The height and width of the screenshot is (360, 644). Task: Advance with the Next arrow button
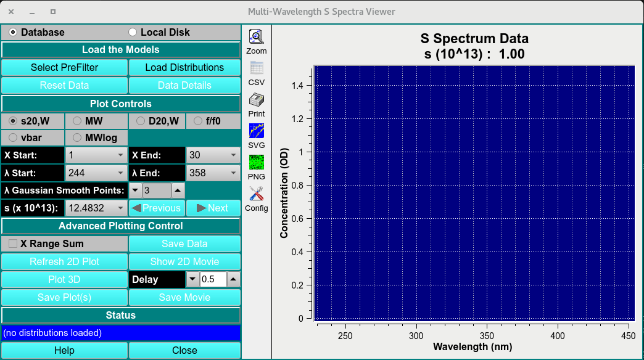coord(213,208)
